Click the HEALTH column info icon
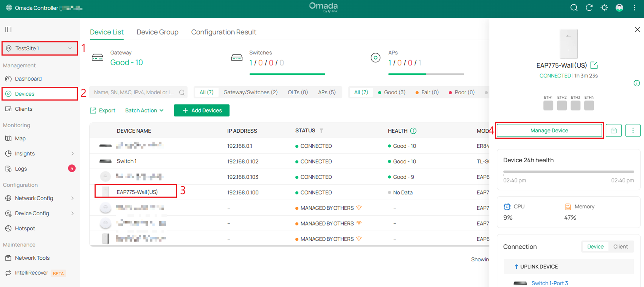 413,131
